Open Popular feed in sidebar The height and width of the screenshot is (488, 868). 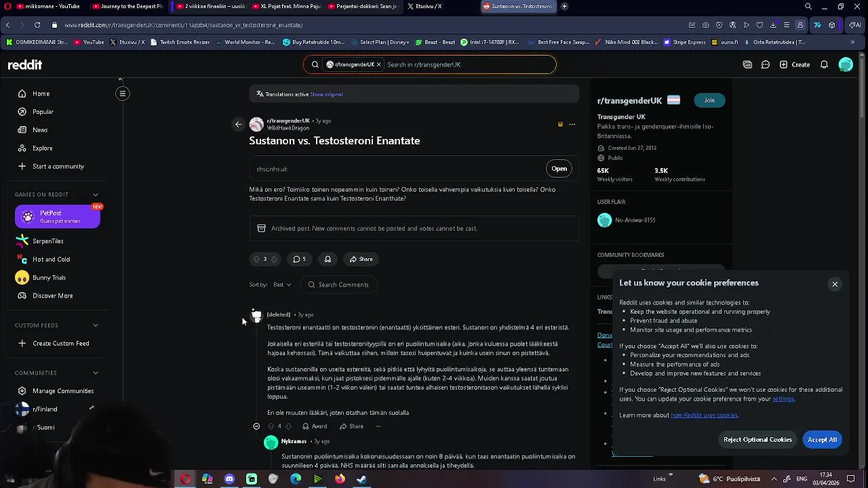point(43,112)
